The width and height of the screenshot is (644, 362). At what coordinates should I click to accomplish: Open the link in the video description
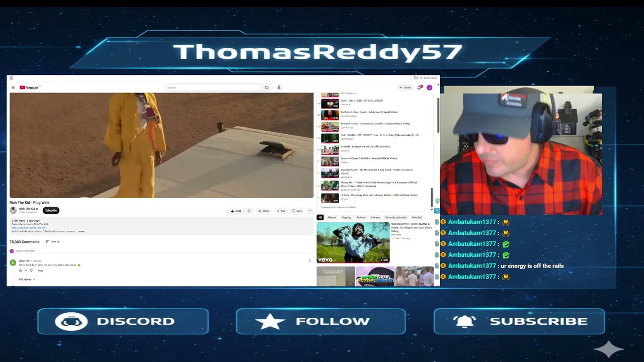(29, 228)
